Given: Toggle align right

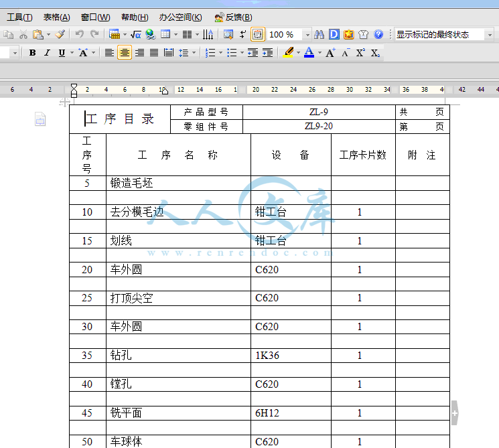Looking at the screenshot, I should click(139, 52).
